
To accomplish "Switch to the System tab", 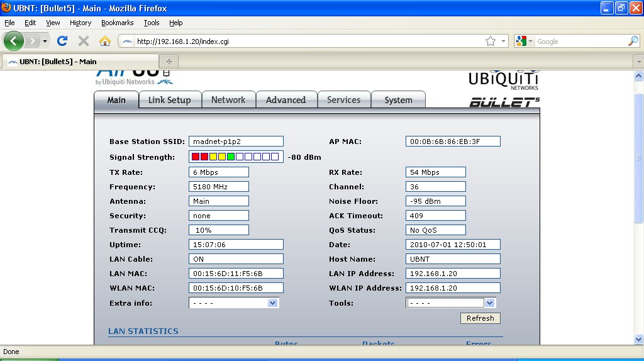I will coord(398,100).
